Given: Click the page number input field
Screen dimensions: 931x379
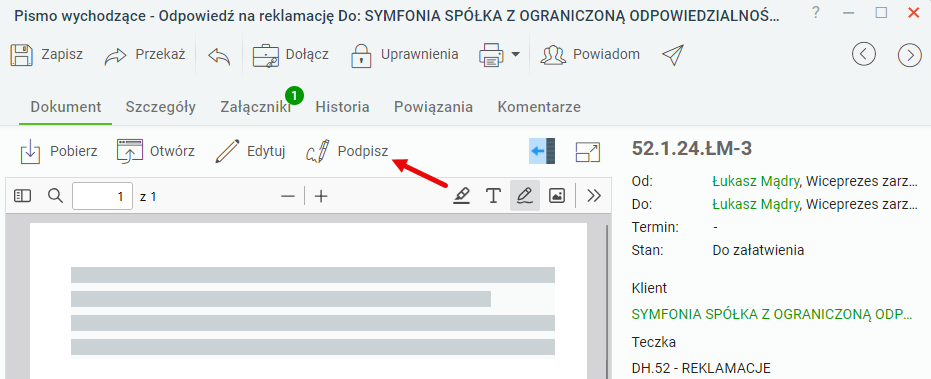Looking at the screenshot, I should pos(103,196).
